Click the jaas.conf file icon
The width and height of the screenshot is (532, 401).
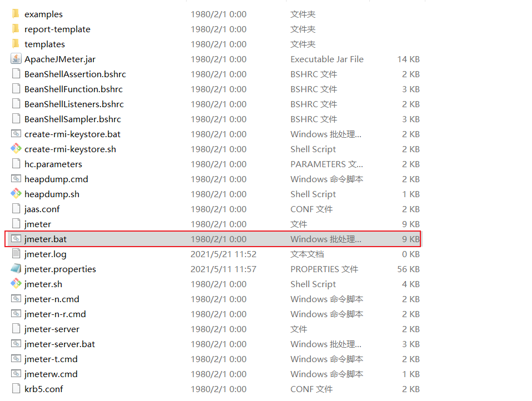tap(16, 208)
